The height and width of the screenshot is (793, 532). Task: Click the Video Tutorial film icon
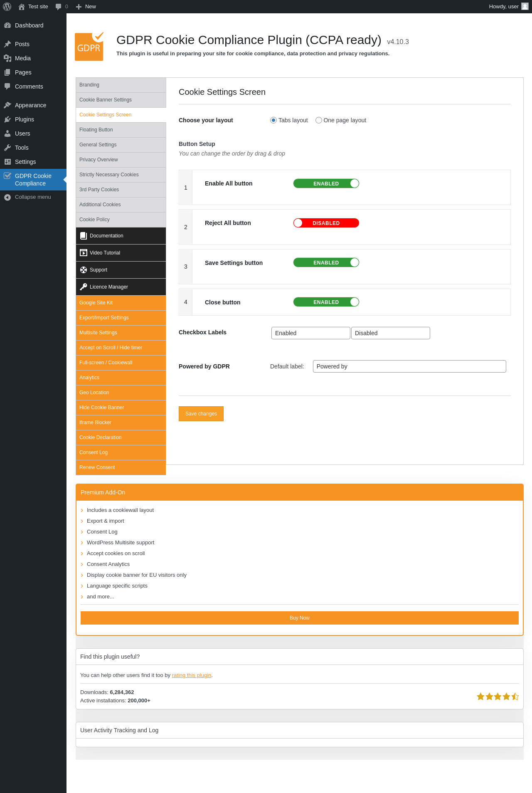point(84,253)
